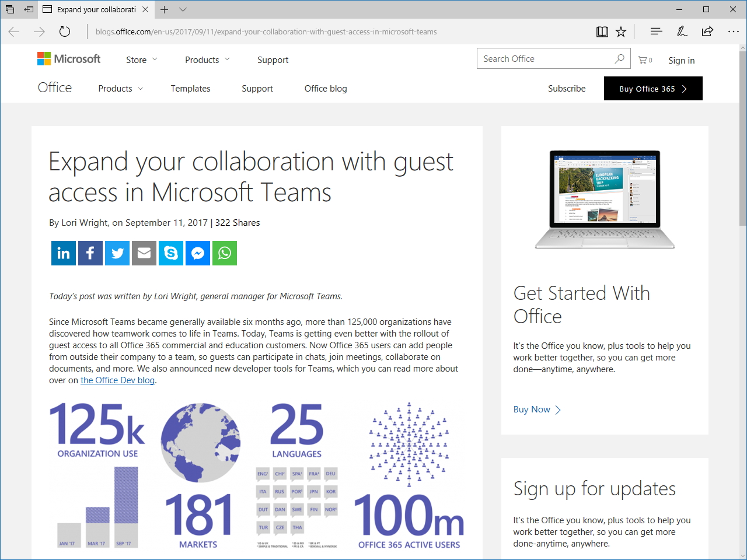This screenshot has width=747, height=560.
Task: Toggle Reading view in the browser
Action: click(602, 32)
